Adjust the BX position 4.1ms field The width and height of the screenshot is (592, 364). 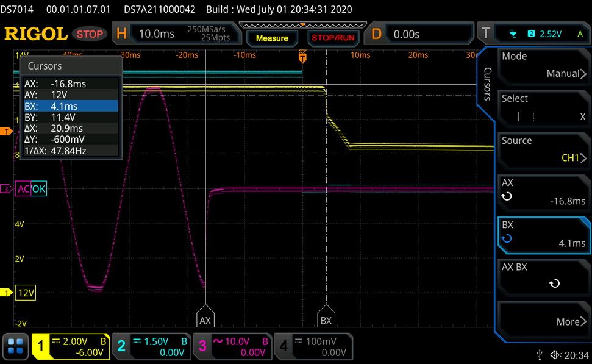[544, 234]
